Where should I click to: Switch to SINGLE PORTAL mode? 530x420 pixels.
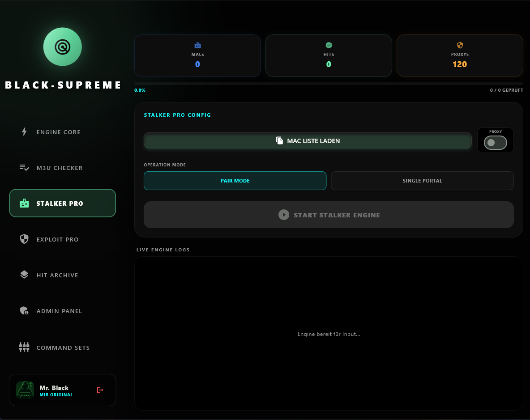[422, 181]
